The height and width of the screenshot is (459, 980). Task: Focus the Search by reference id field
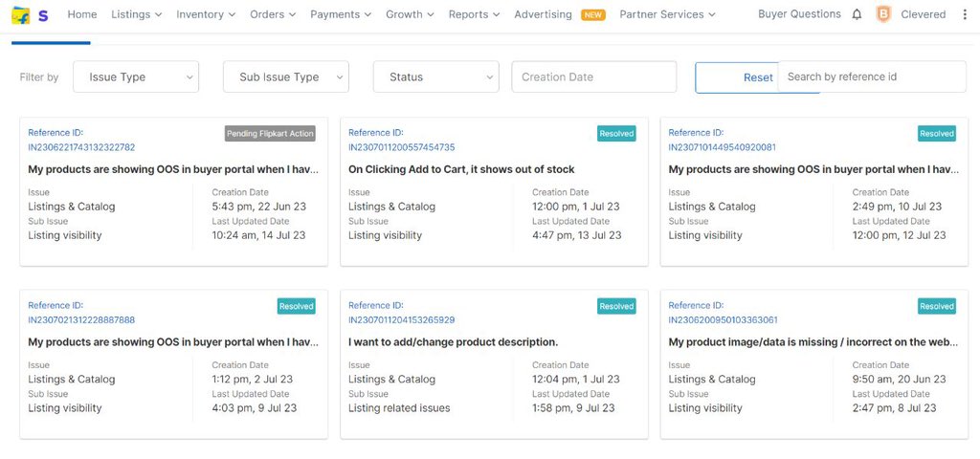[x=872, y=76]
